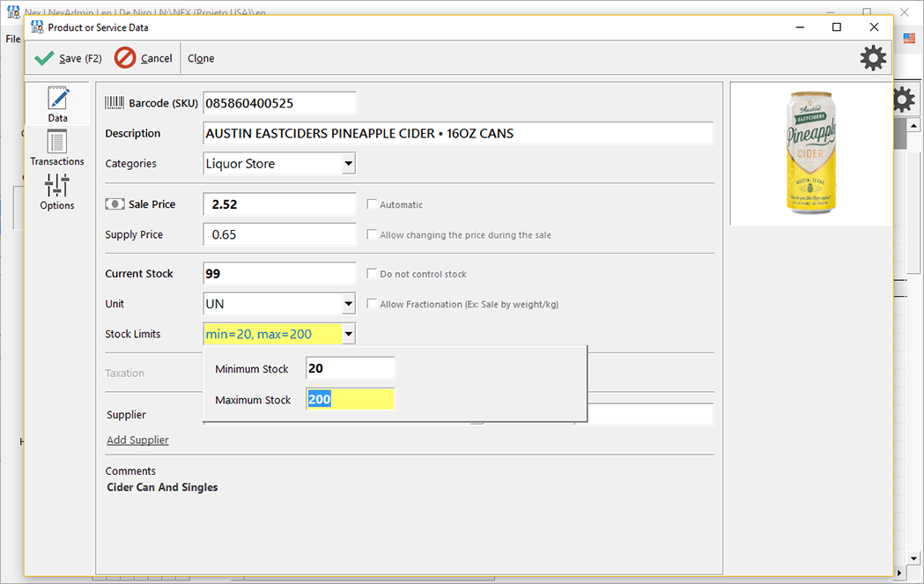Save the product with the green checkmark
924x584 pixels.
pos(68,58)
